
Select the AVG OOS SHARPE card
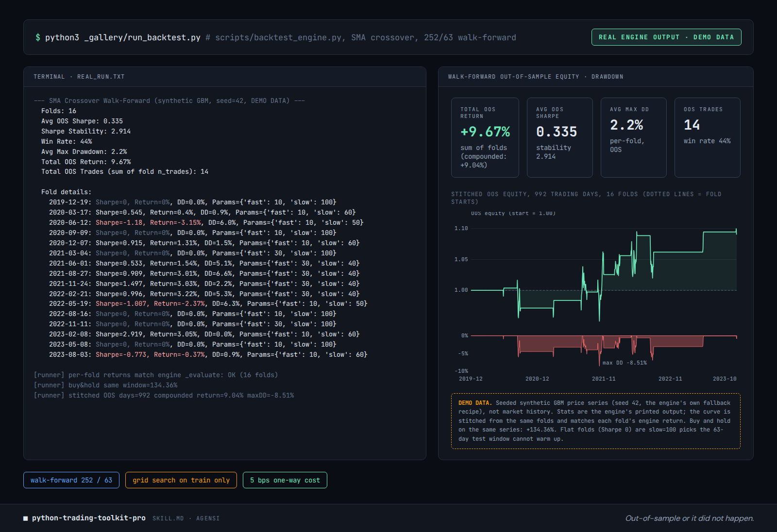tap(560, 138)
